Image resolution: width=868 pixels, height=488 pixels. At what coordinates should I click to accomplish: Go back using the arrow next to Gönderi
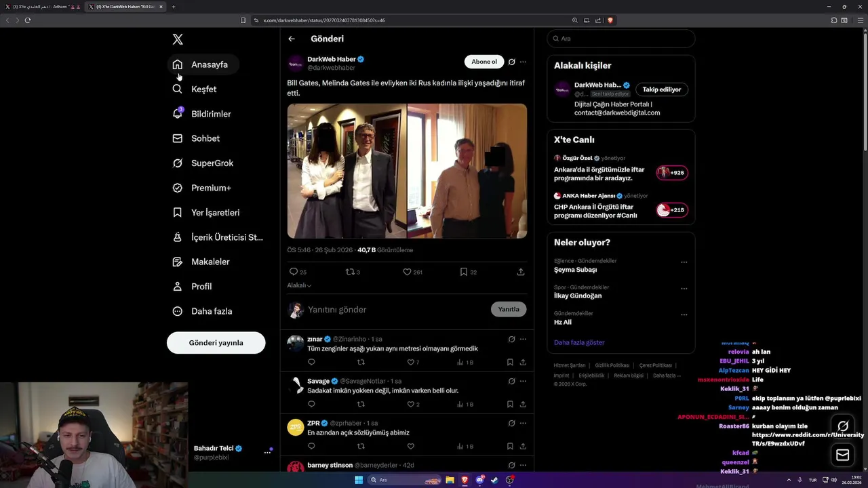point(292,39)
